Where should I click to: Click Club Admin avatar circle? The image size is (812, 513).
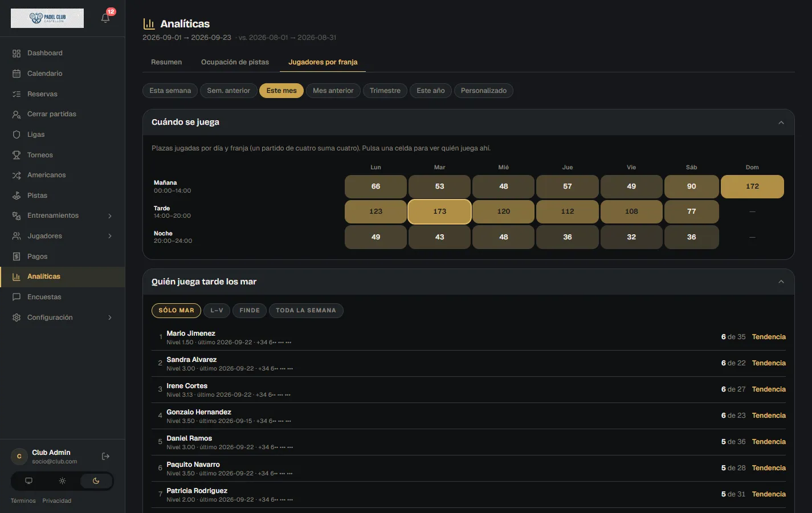(19, 457)
